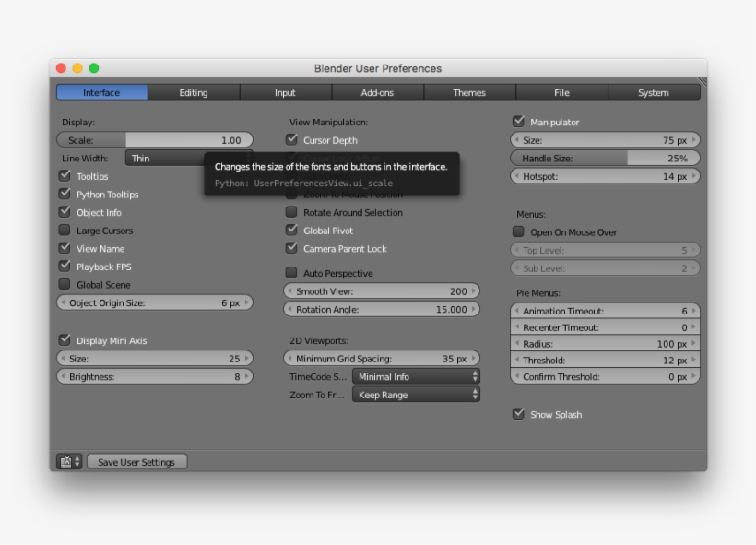
Task: Enable Large Cursors
Action: 65,230
